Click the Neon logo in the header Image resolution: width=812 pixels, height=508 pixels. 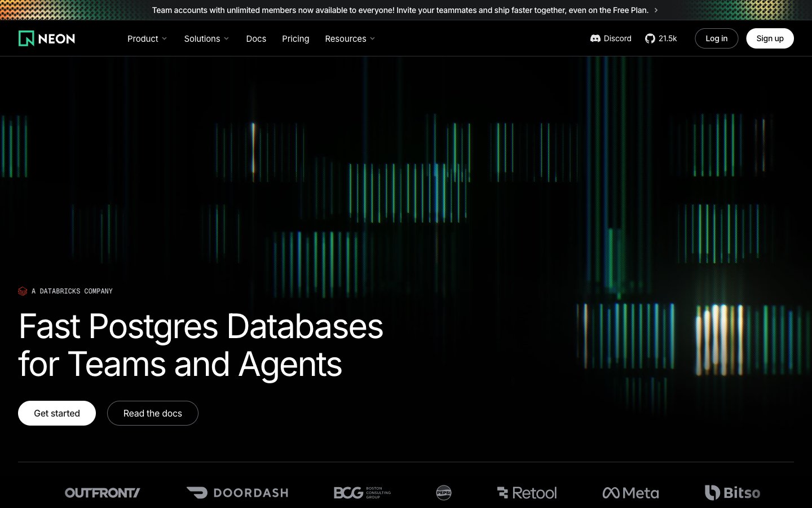pos(47,38)
